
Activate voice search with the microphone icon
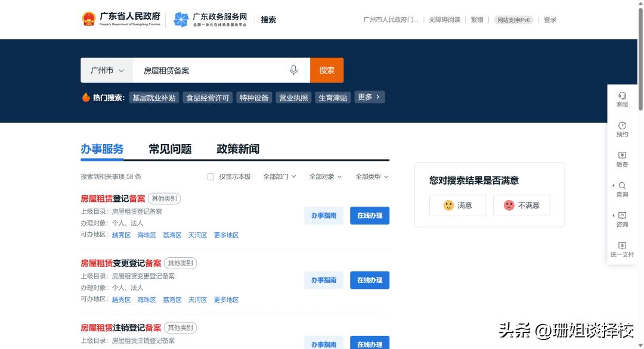click(293, 70)
